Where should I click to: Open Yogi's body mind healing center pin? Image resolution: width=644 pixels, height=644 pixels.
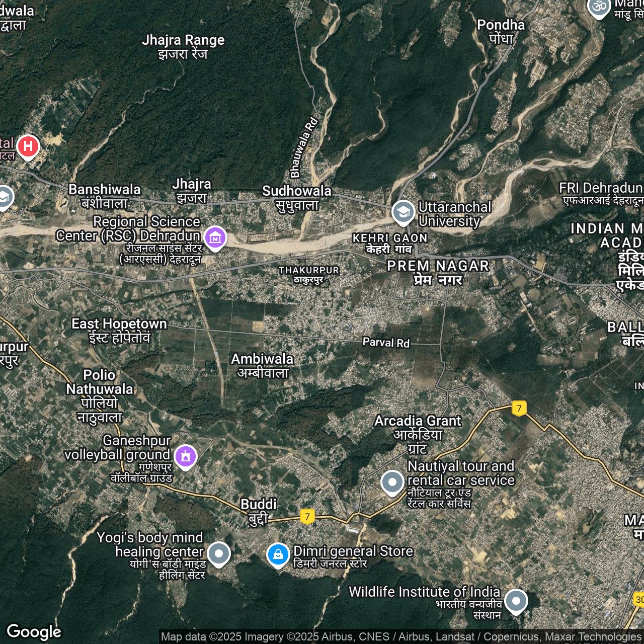pyautogui.click(x=219, y=553)
